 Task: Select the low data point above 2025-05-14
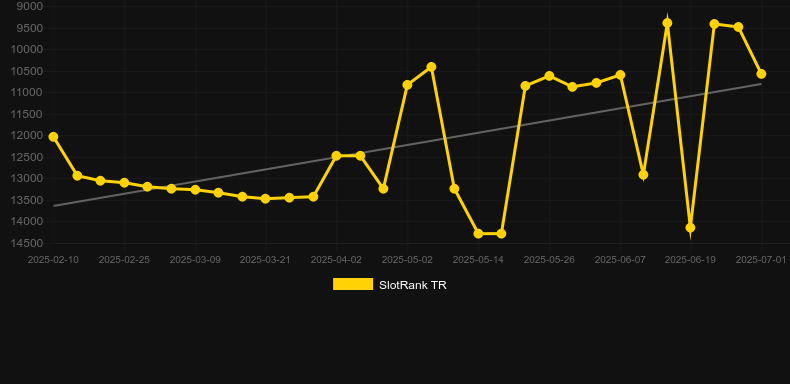tap(478, 234)
